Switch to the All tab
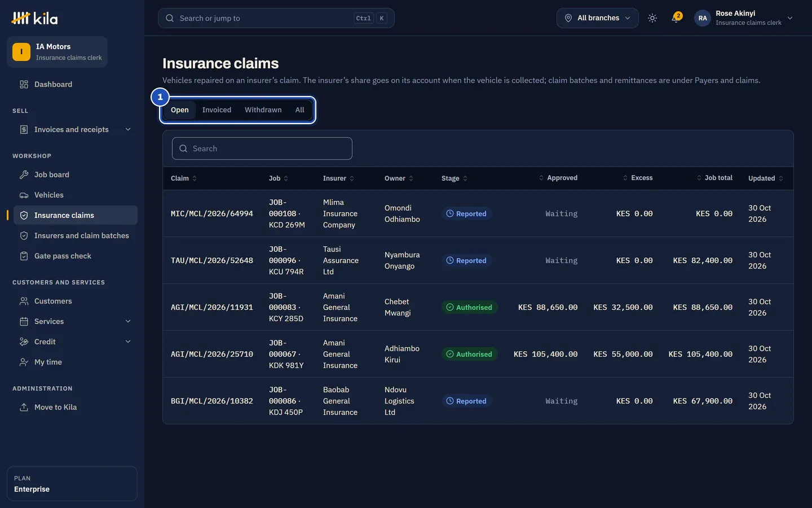 tap(299, 110)
